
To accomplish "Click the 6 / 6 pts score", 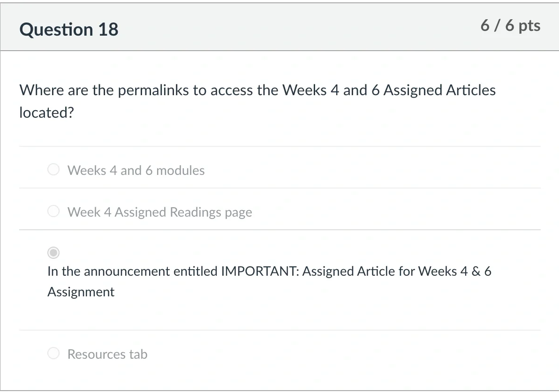I will (511, 26).
